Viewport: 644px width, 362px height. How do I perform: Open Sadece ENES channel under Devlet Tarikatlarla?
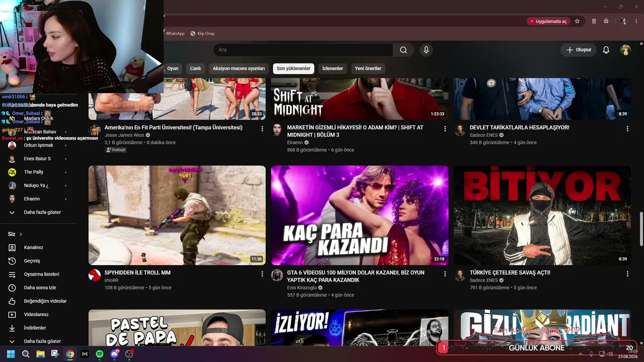pyautogui.click(x=484, y=135)
